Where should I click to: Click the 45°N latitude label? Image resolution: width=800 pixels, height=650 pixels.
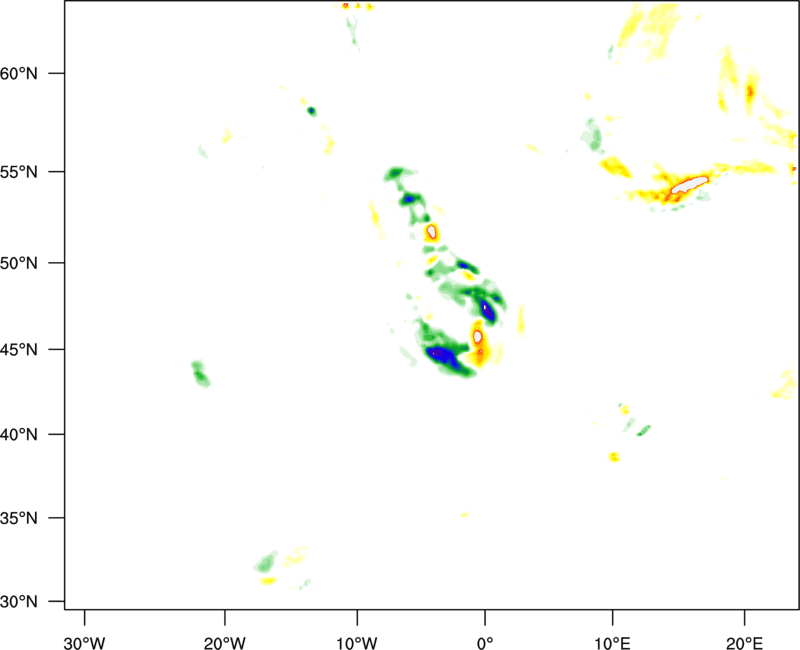(19, 350)
